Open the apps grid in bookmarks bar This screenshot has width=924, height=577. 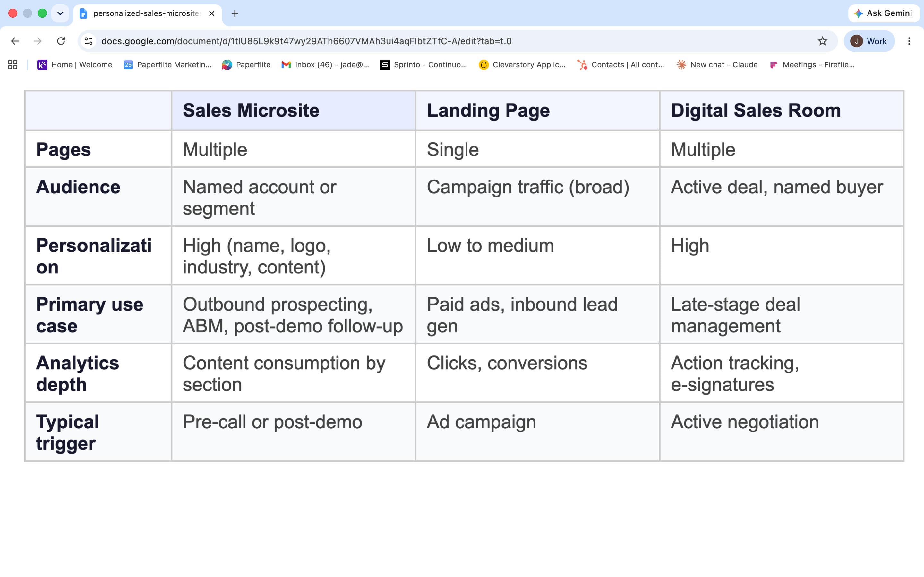tap(13, 65)
